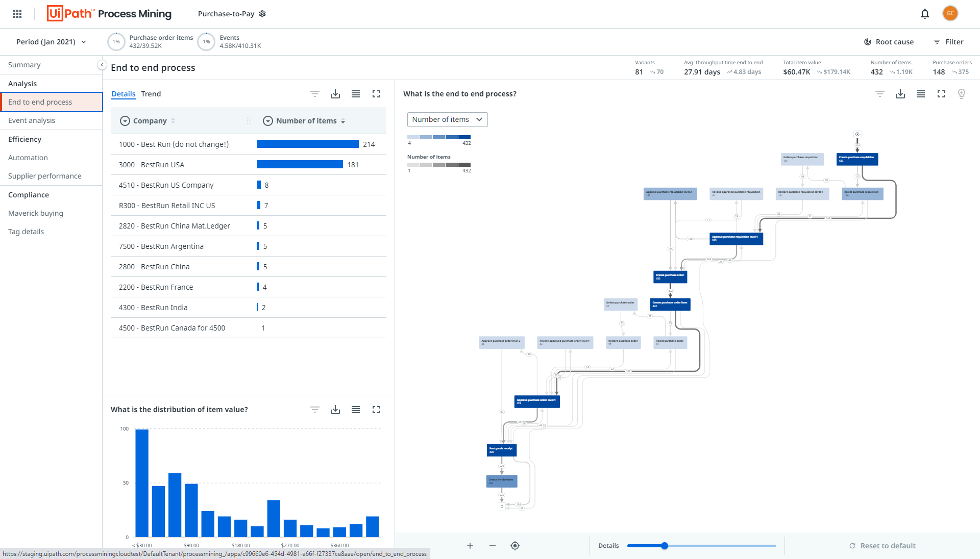Download the item value distribution chart

(335, 410)
